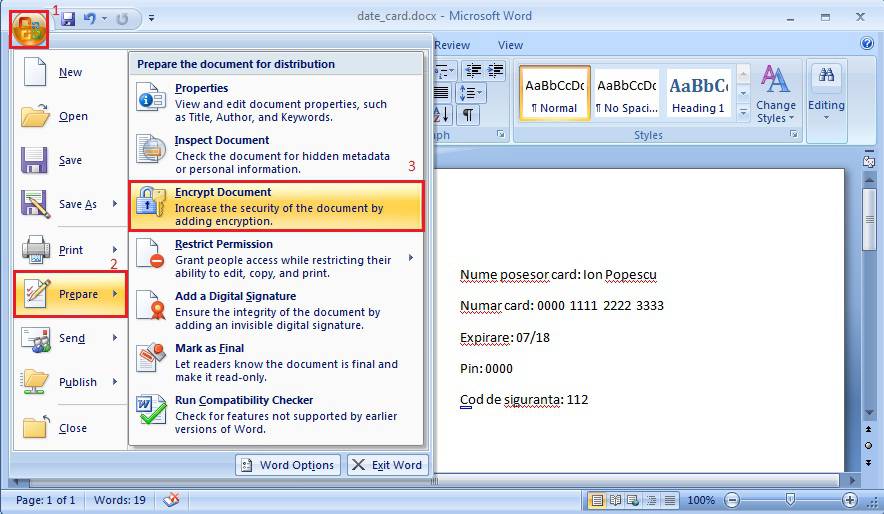Screen dimensions: 884x514
Task: Choose Close in Office menu
Action: pos(70,428)
